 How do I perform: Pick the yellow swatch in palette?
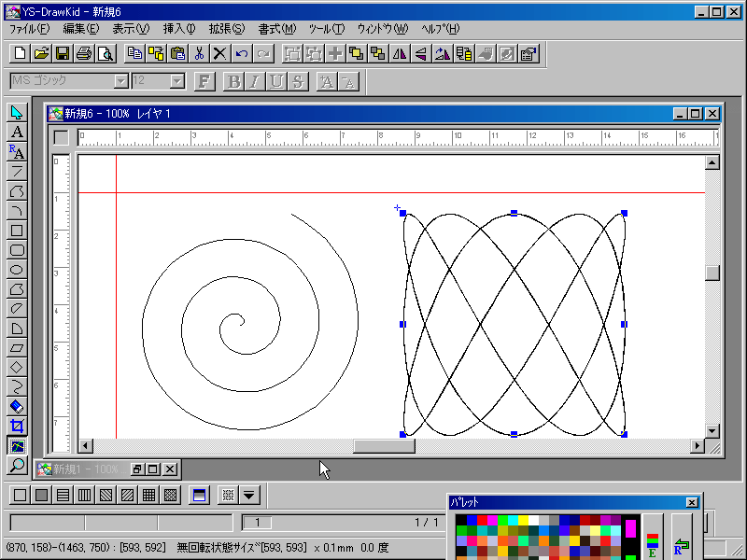[524, 520]
